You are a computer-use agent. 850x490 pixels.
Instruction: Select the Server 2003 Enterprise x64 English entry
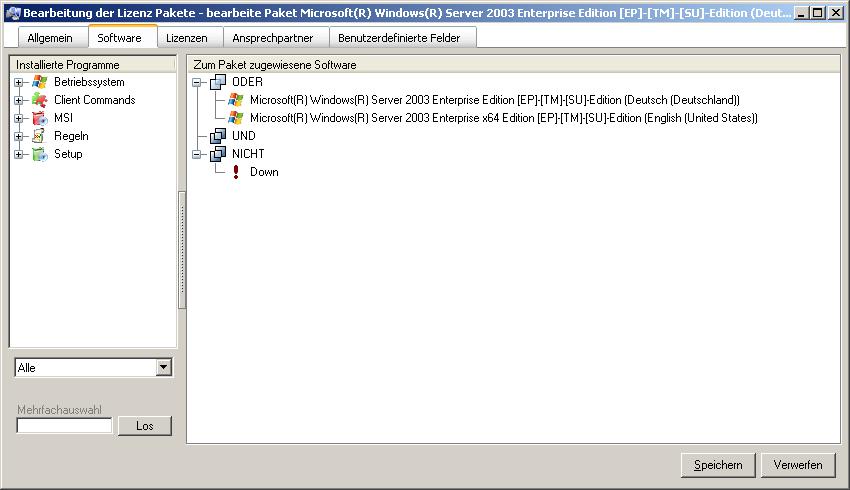tap(504, 118)
